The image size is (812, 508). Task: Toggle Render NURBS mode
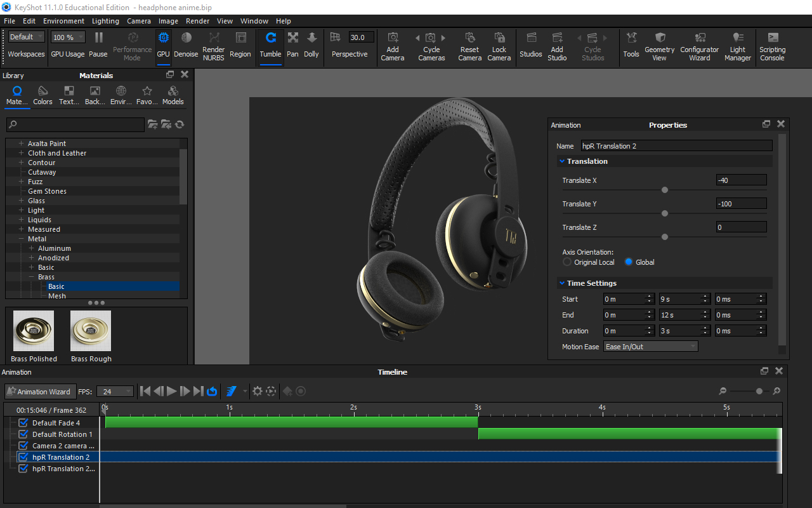point(214,46)
